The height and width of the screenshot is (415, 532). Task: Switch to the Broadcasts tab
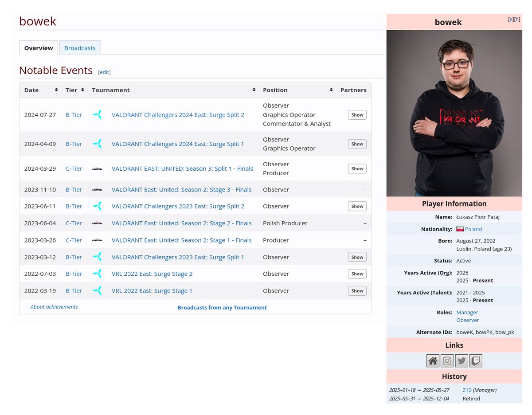pyautogui.click(x=80, y=47)
